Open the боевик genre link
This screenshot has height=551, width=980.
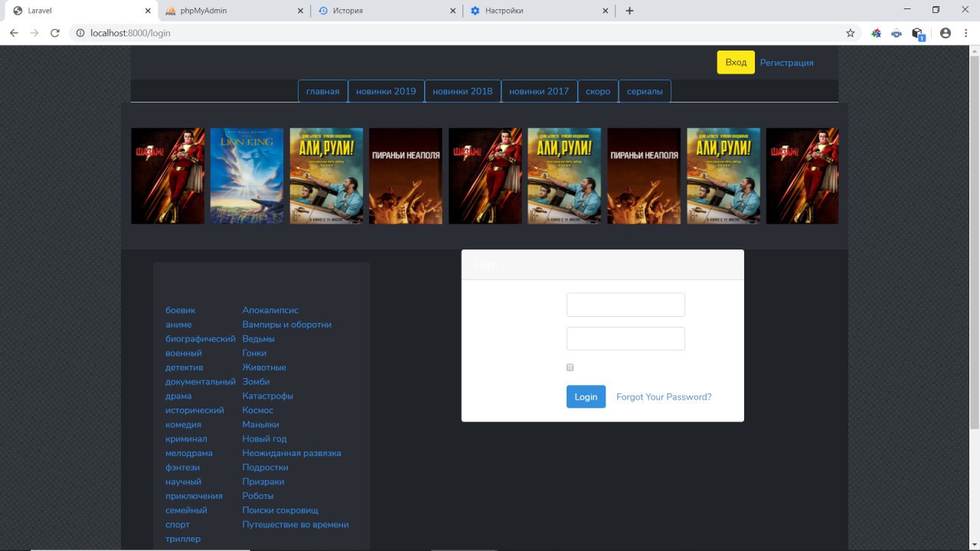(180, 311)
